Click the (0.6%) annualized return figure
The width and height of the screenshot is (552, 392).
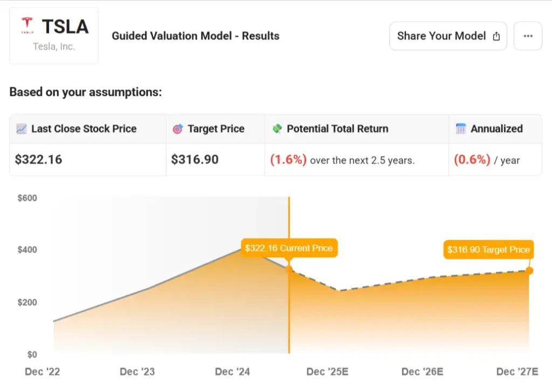472,159
